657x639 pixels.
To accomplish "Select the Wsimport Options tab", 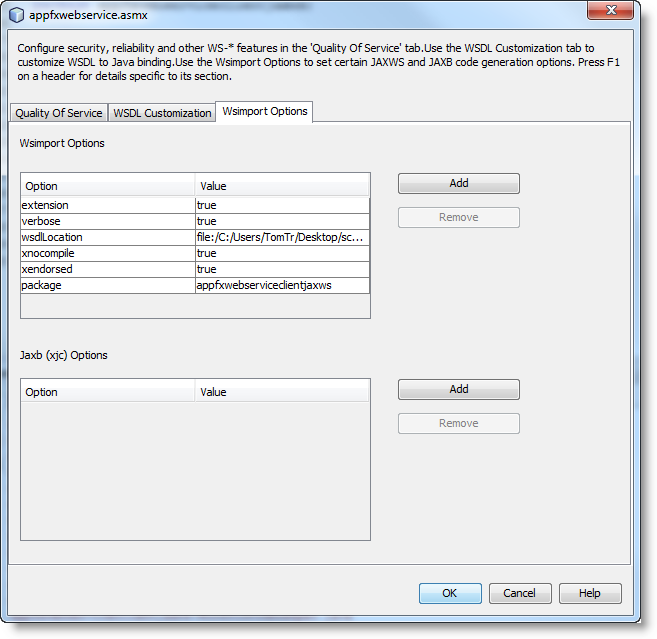I will pos(265,111).
